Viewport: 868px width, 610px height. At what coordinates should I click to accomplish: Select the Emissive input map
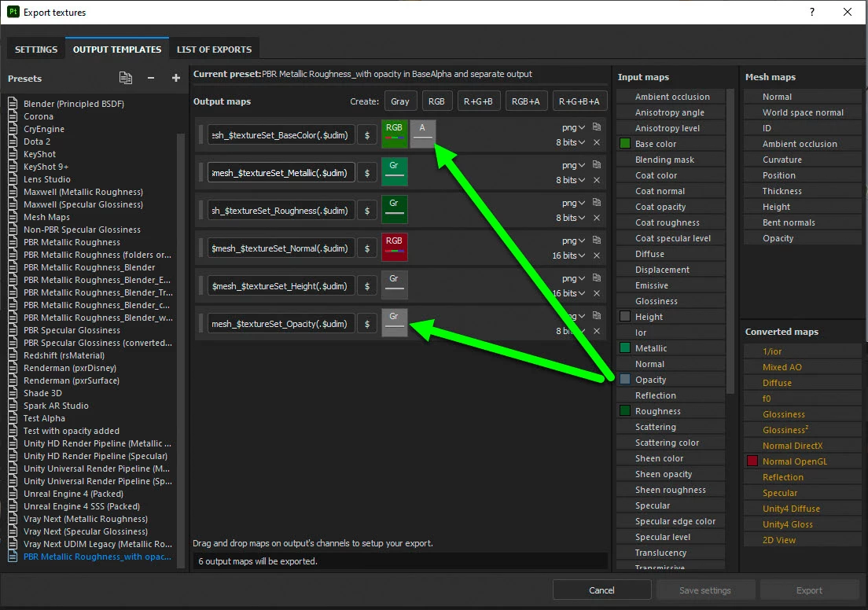(671, 285)
